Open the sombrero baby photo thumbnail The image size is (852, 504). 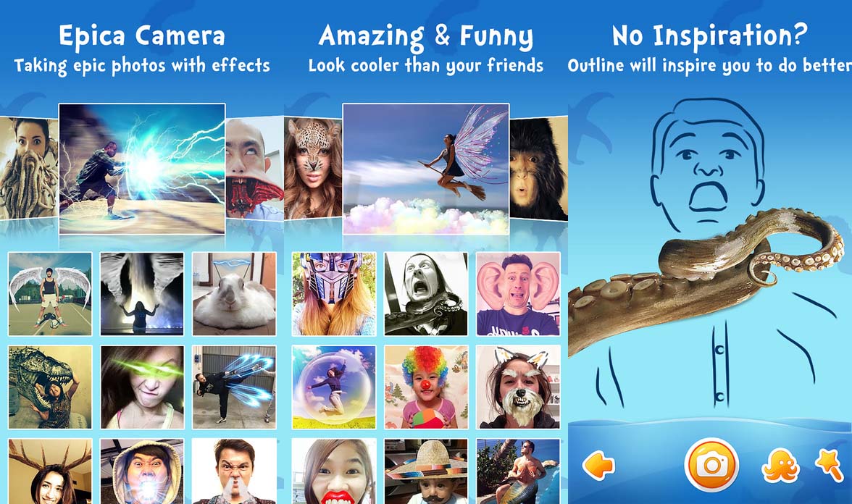pos(426,471)
